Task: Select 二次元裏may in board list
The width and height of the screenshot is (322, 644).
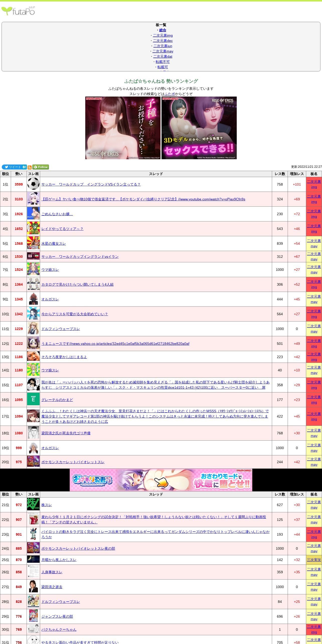Action: point(163,51)
